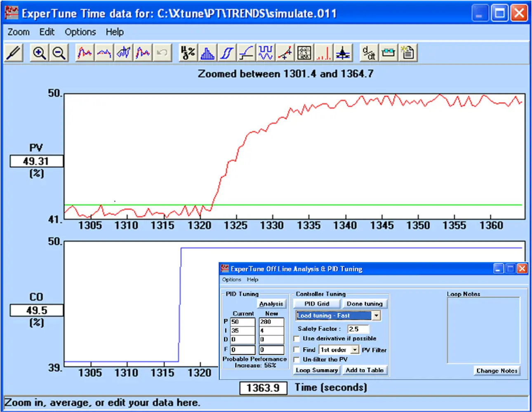
Task: Open Options menu in main window
Action: coord(80,32)
